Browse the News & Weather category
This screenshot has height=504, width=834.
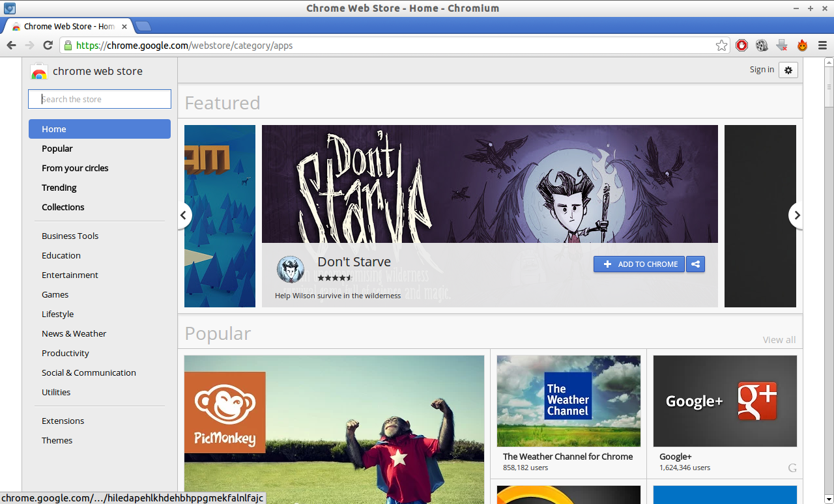(x=74, y=333)
